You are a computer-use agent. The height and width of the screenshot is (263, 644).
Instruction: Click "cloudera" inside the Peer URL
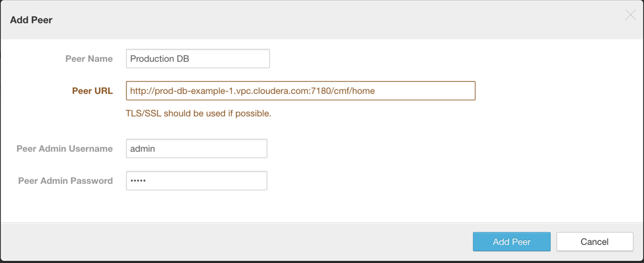[270, 91]
